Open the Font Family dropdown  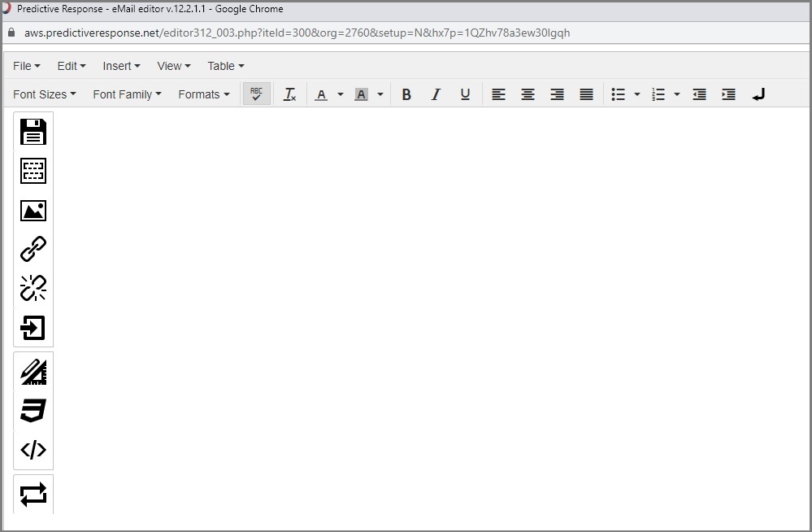point(127,94)
